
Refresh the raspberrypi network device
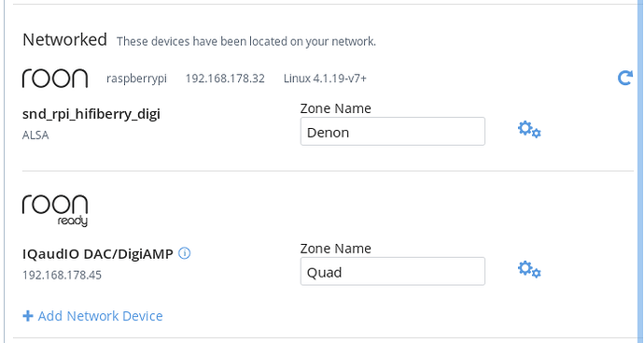pos(625,78)
